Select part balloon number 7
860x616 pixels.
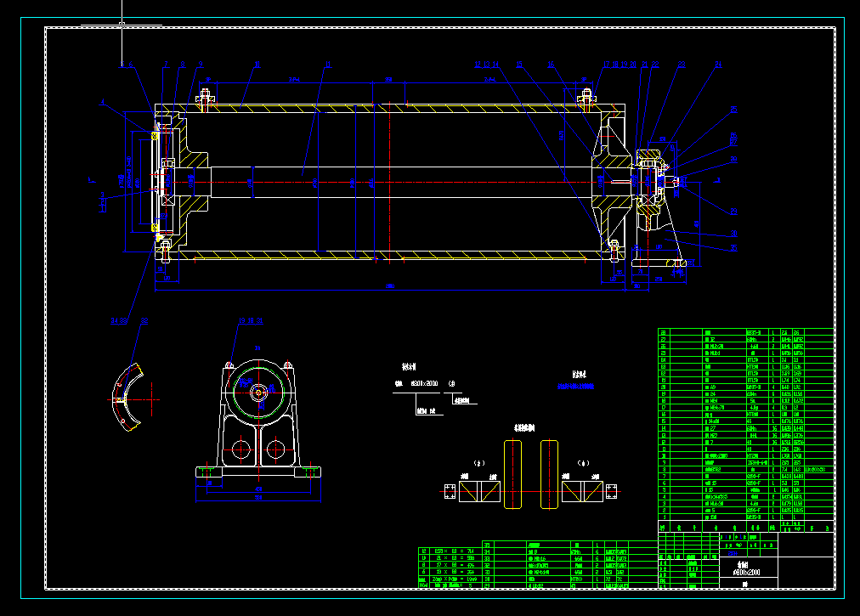click(167, 65)
